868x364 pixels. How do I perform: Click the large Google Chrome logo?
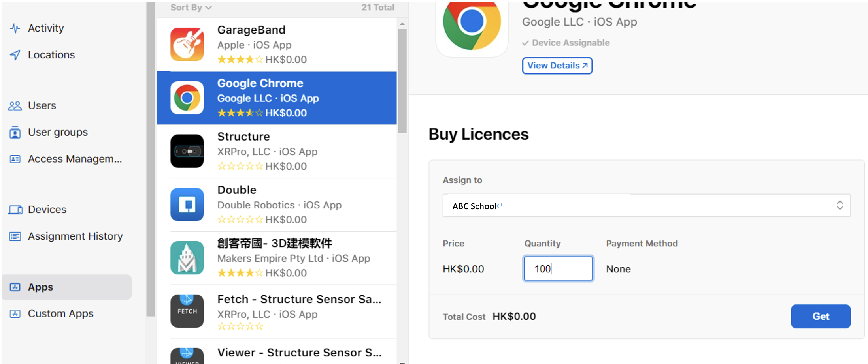click(x=472, y=24)
